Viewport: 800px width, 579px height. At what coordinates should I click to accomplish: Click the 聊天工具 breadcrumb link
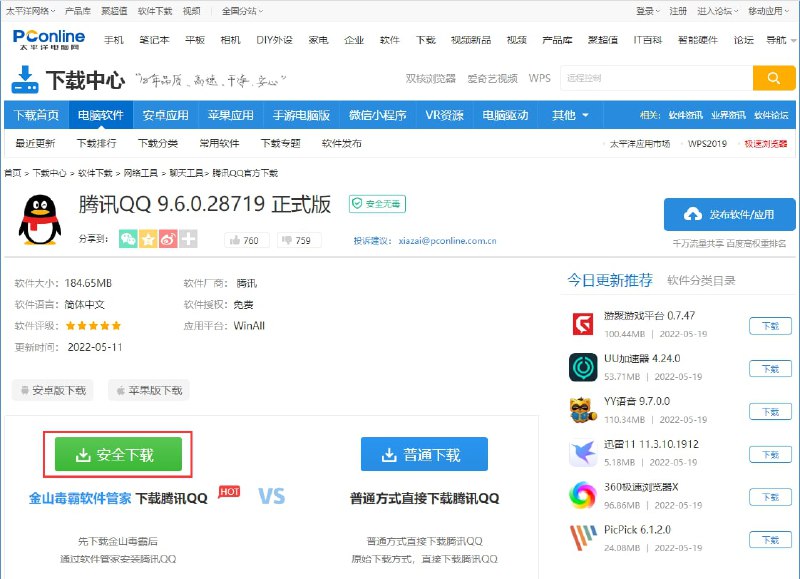[x=186, y=173]
